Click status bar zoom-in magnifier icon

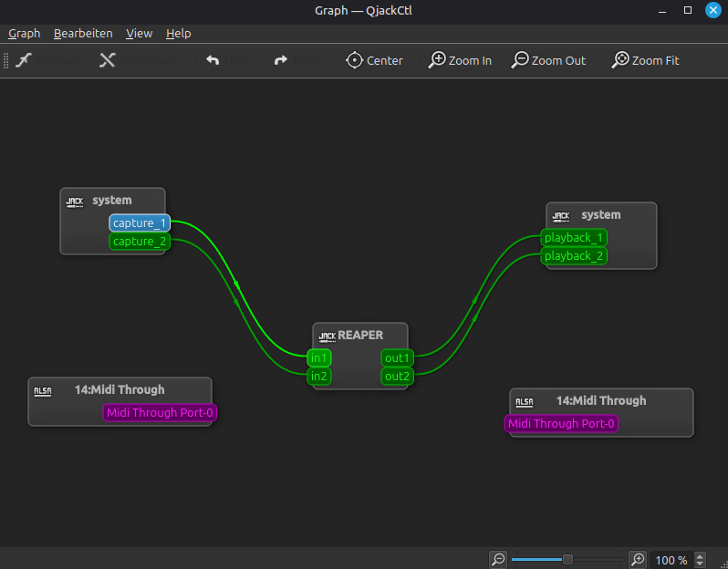pos(639,559)
